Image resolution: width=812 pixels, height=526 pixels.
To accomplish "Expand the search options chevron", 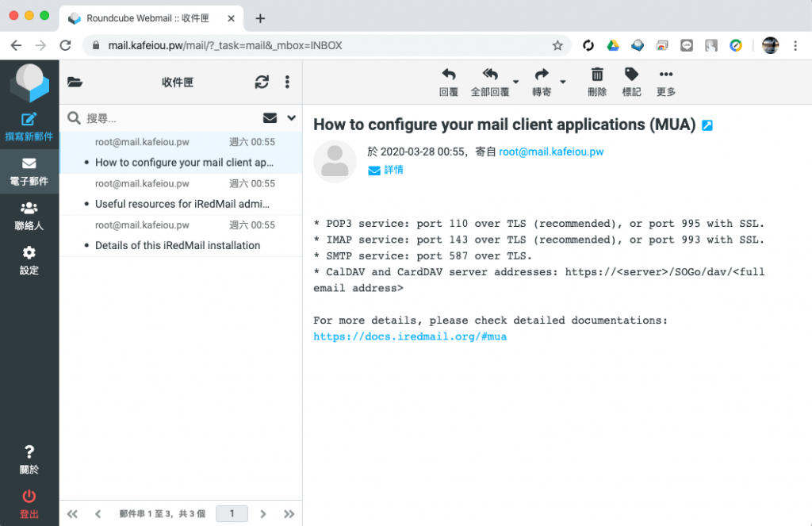I will 292,118.
